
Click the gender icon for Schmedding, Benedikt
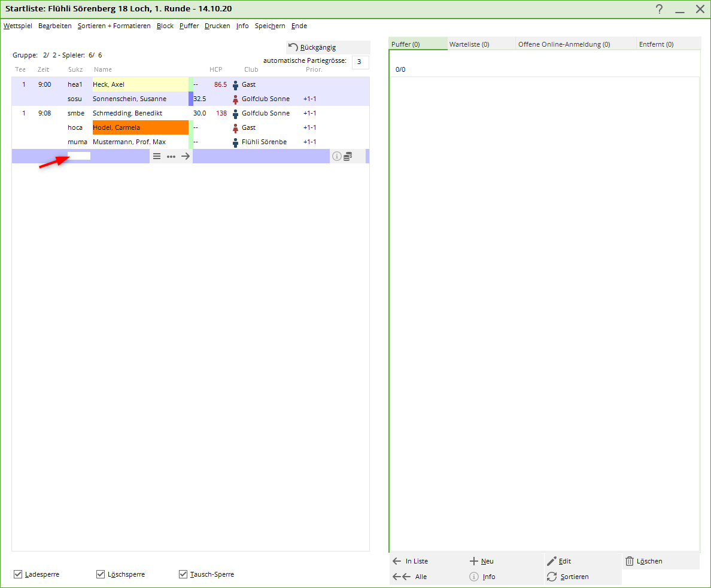235,113
